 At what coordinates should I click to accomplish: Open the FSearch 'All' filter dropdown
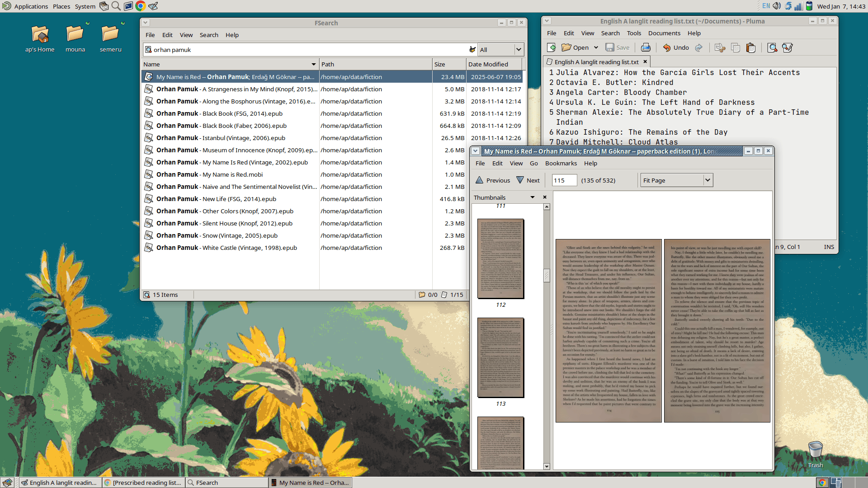click(519, 50)
